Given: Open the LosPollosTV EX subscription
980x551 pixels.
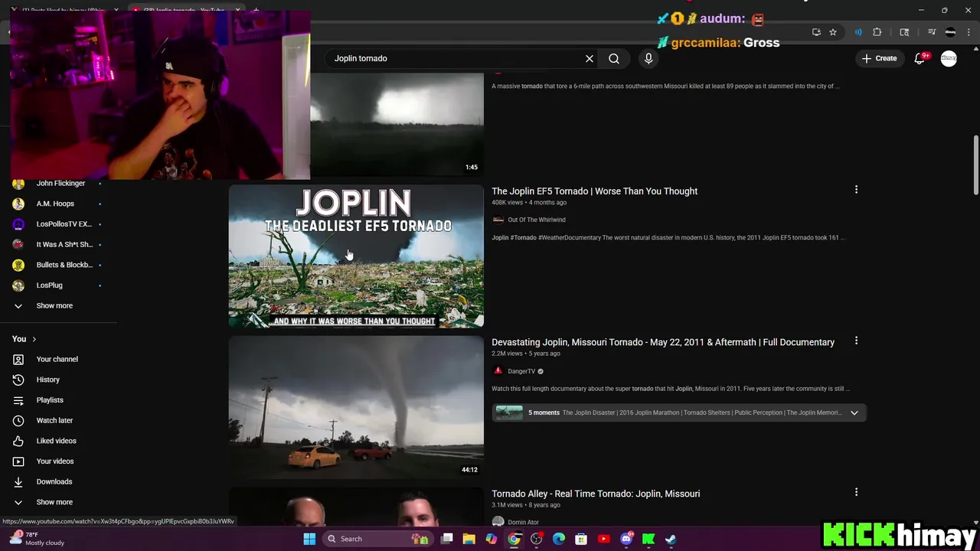Looking at the screenshot, I should (64, 224).
